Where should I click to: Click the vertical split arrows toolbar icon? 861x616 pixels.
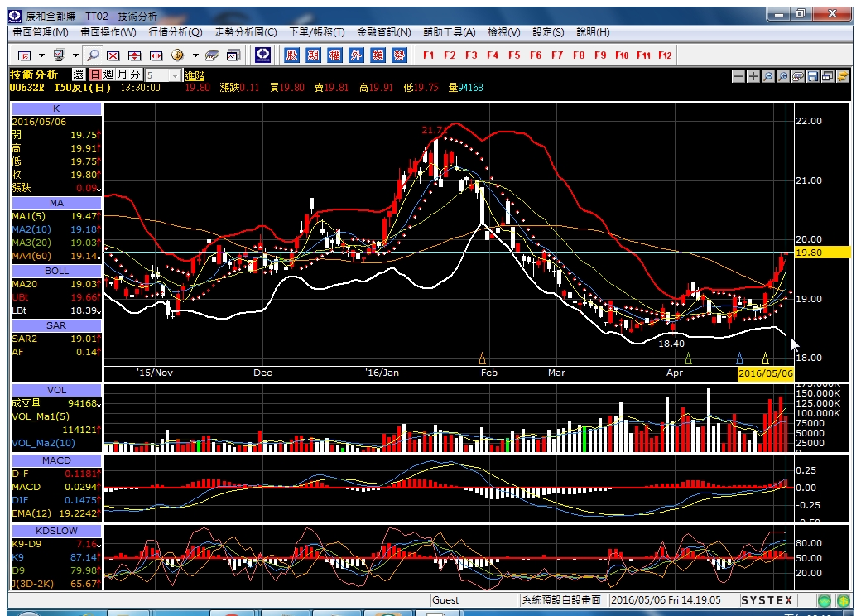tap(134, 55)
